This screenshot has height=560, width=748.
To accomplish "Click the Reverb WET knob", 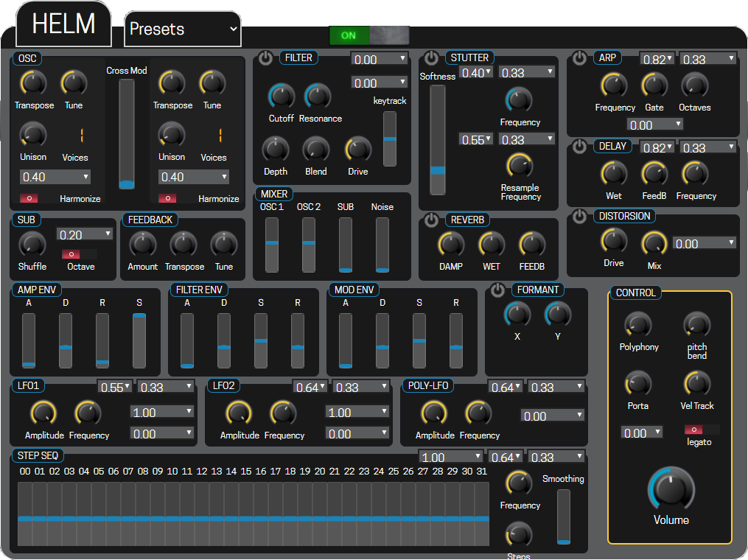I will [x=492, y=244].
